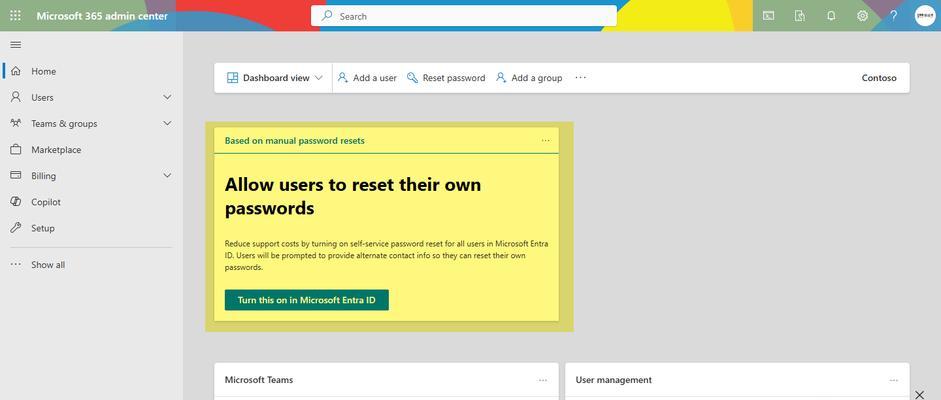
Task: Open the settings gear icon
Action: coord(862,16)
